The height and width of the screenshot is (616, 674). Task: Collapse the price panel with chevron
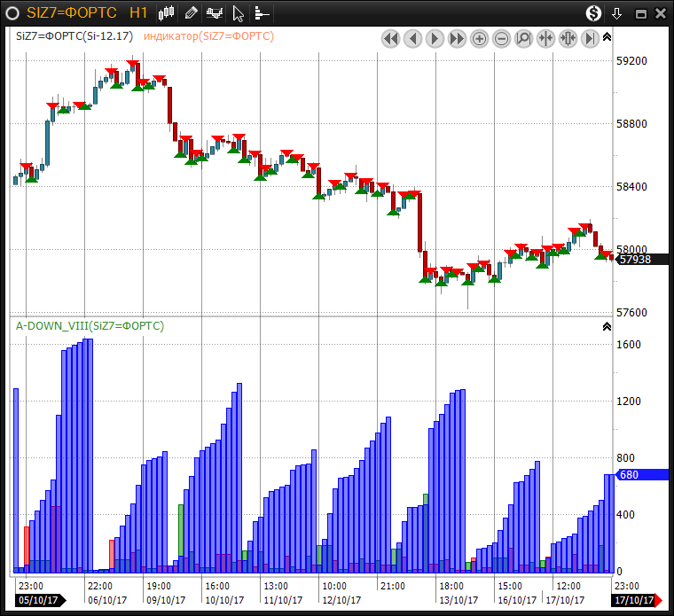[x=607, y=37]
